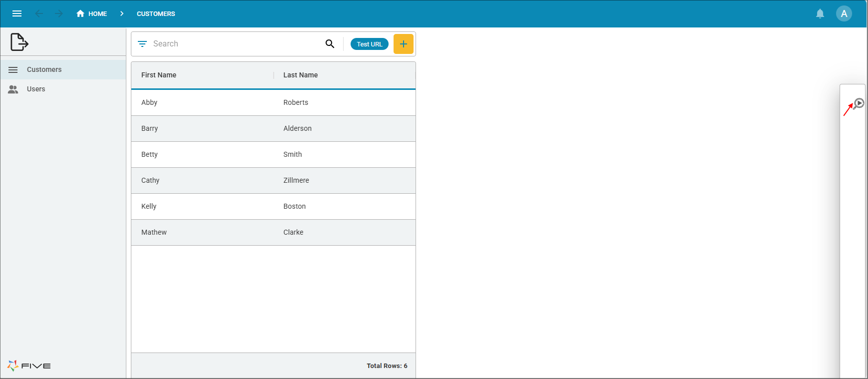Image resolution: width=868 pixels, height=379 pixels.
Task: Click the Test URL button
Action: 370,44
